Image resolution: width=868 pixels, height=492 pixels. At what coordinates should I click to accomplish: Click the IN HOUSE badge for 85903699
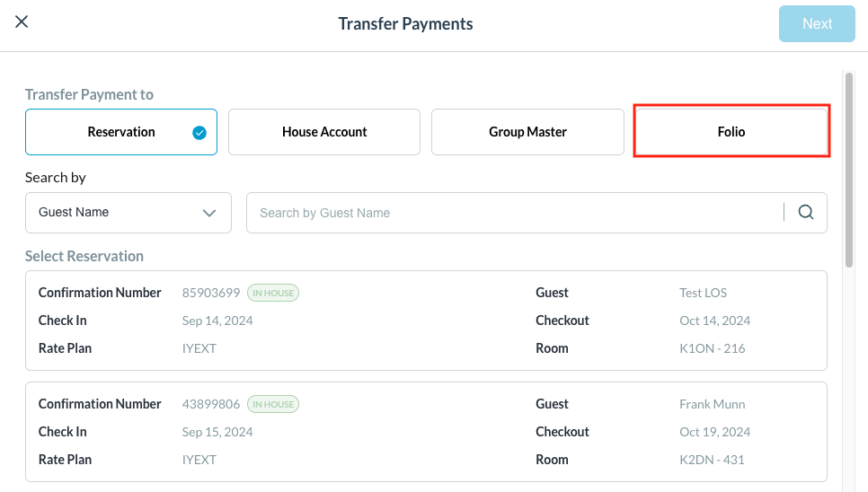[x=273, y=293]
